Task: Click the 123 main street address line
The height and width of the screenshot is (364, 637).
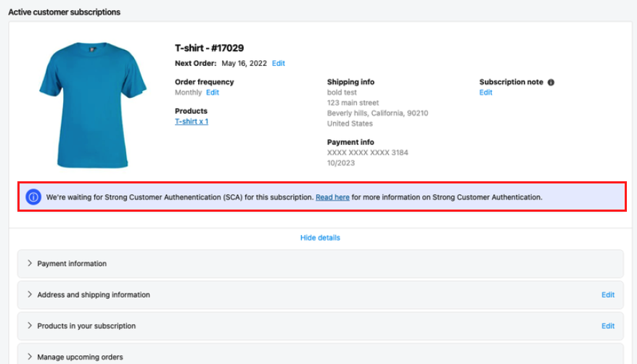Action: pyautogui.click(x=353, y=103)
